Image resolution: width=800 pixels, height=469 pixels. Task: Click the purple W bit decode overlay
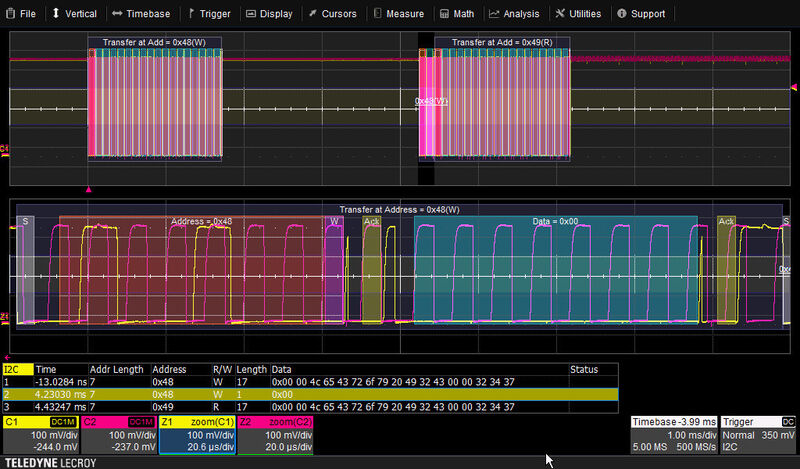(334, 269)
